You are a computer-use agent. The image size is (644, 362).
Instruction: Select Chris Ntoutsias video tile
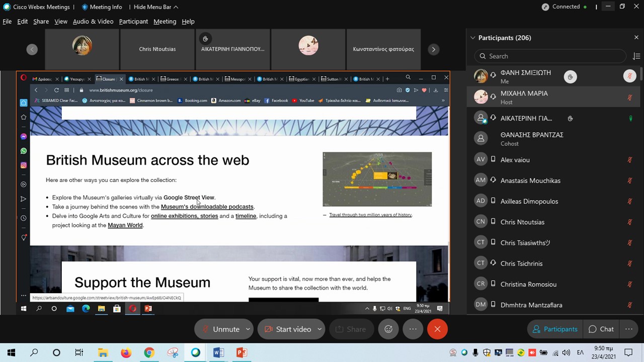[x=157, y=49]
